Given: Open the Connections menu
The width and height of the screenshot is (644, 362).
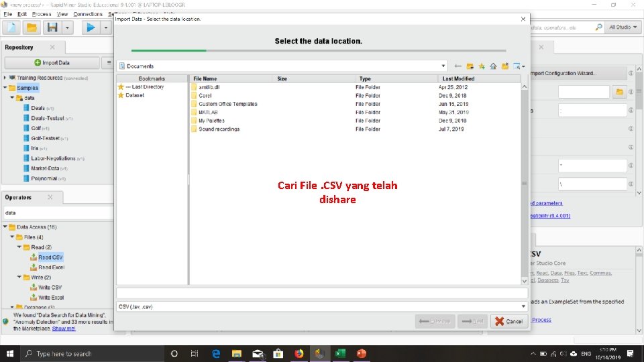Looking at the screenshot, I should (88, 14).
